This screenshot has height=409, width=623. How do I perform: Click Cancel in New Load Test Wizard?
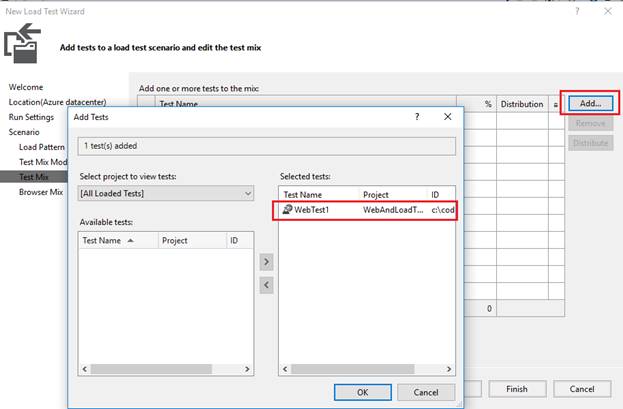[x=582, y=389]
